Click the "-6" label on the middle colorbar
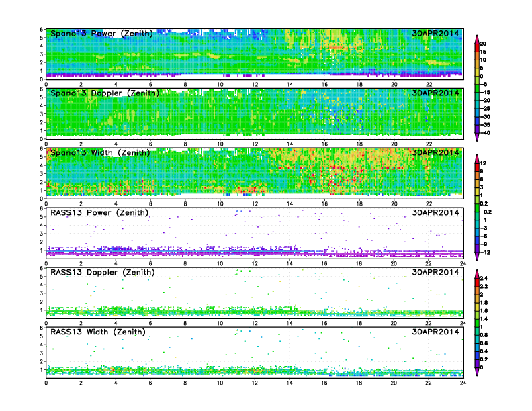Screen dimensions: 532x411 (484, 236)
